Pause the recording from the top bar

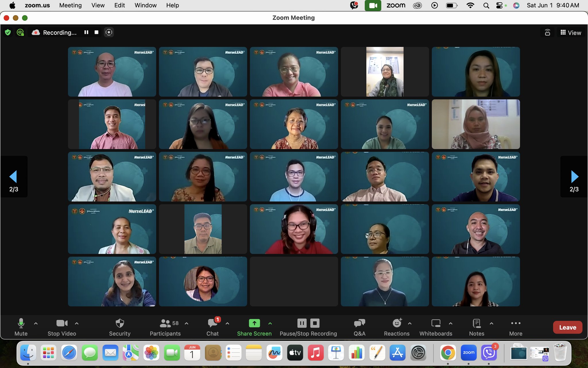point(86,32)
